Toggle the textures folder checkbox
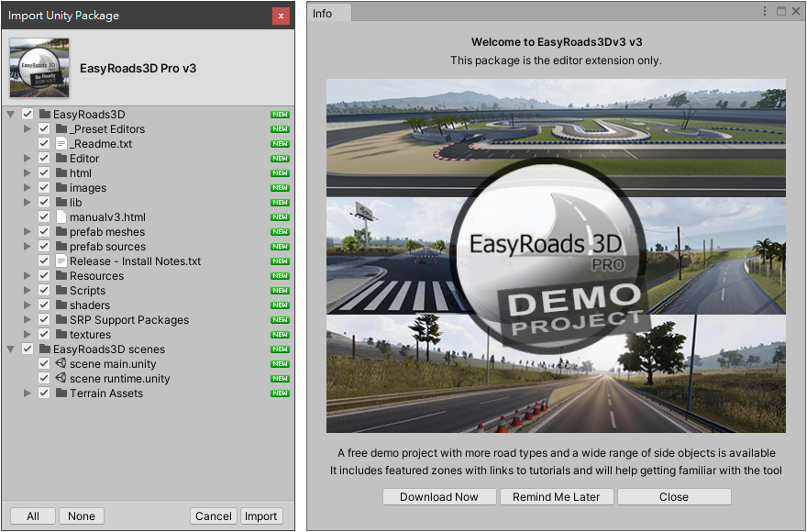 (44, 335)
